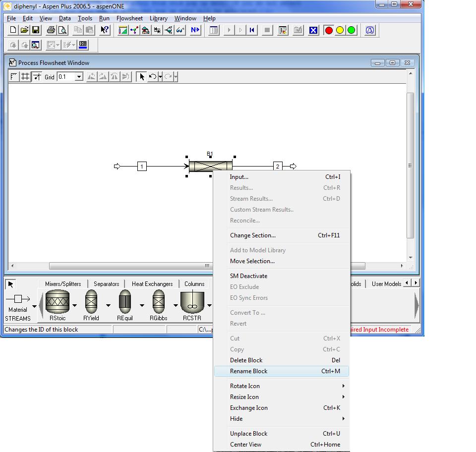
Task: Click the glasses icon in the main toolbar
Action: 180,30
